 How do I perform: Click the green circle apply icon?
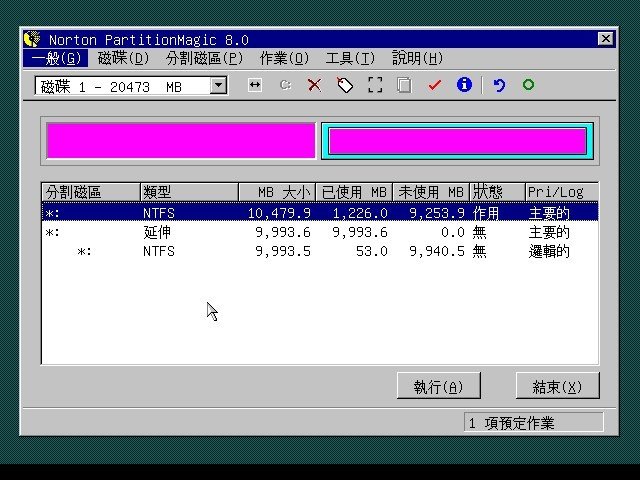tap(529, 84)
